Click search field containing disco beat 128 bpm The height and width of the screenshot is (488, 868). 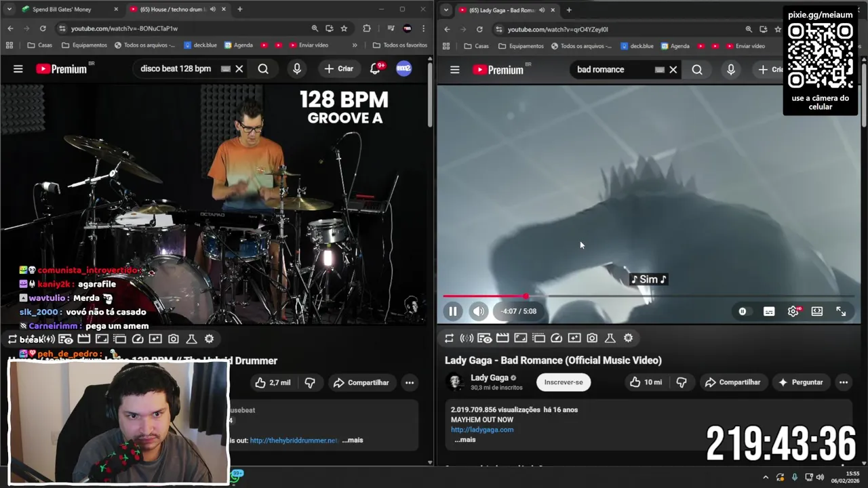pyautogui.click(x=178, y=68)
